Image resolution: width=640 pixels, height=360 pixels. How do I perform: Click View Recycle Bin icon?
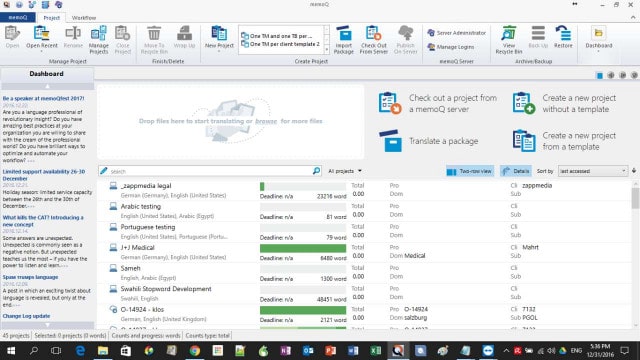(509, 39)
